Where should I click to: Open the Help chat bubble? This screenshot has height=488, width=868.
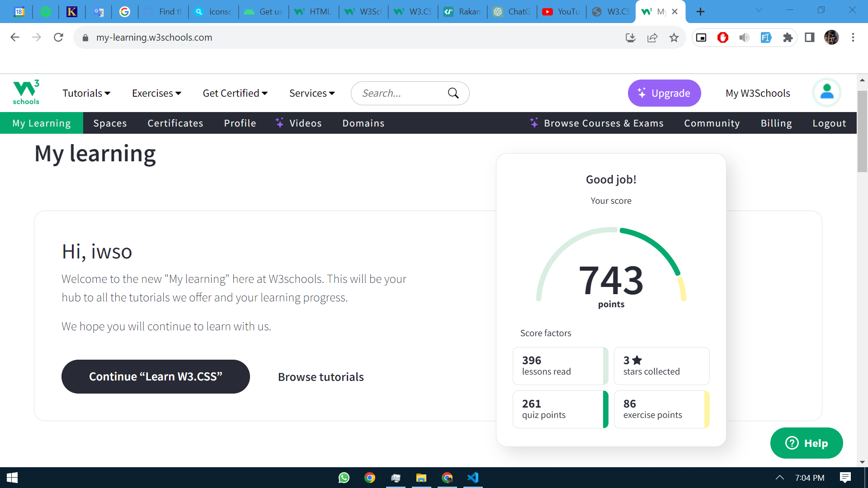(807, 443)
